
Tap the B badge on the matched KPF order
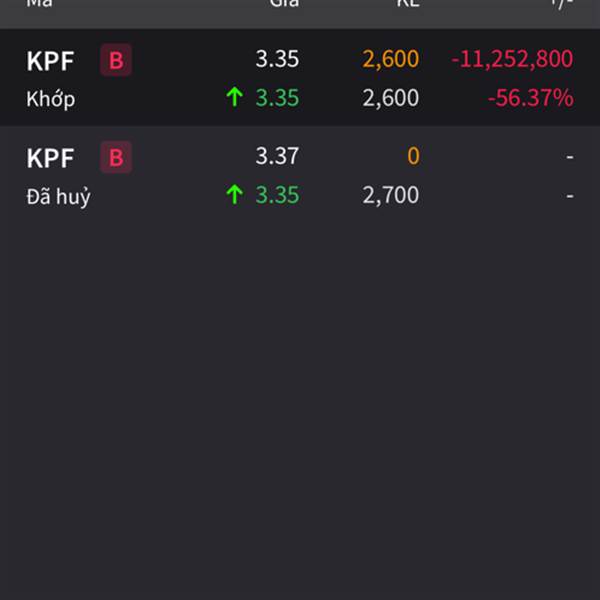(116, 60)
